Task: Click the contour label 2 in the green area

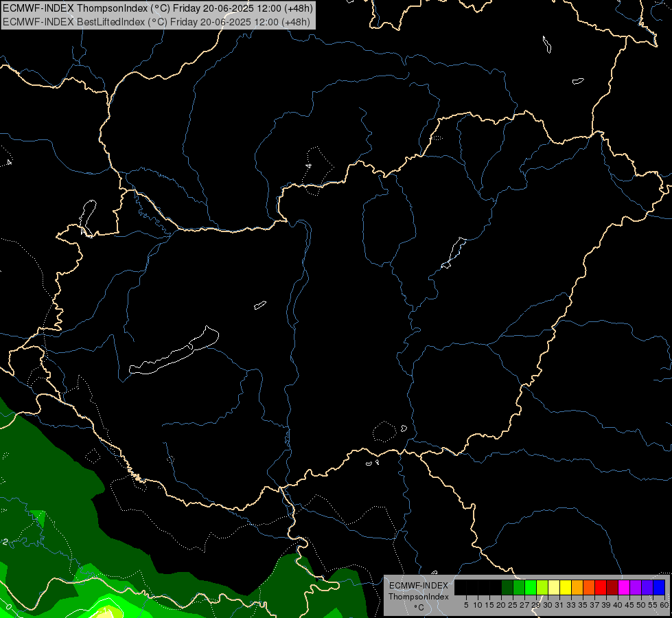Action: 5,542
